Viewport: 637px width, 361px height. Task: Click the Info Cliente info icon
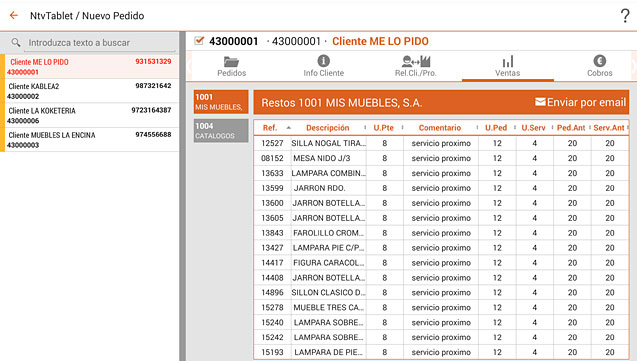coord(323,61)
